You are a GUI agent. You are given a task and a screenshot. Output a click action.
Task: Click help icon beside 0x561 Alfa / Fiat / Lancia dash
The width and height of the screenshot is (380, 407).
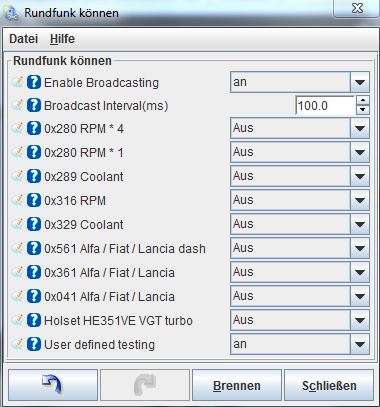pos(34,248)
